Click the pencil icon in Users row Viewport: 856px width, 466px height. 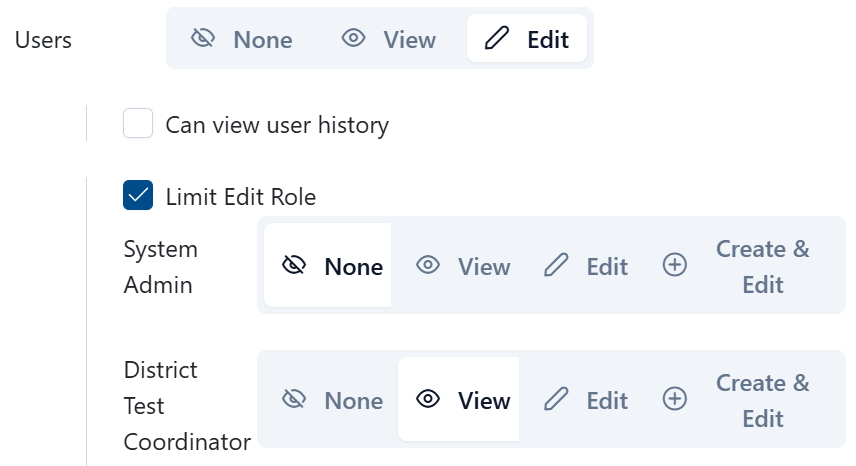pos(496,39)
